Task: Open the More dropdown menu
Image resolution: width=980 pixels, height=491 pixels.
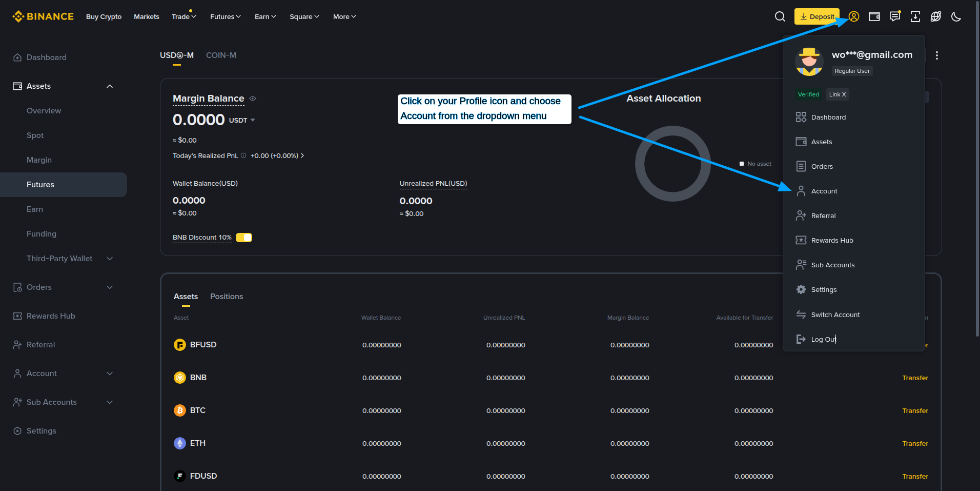Action: pos(344,16)
